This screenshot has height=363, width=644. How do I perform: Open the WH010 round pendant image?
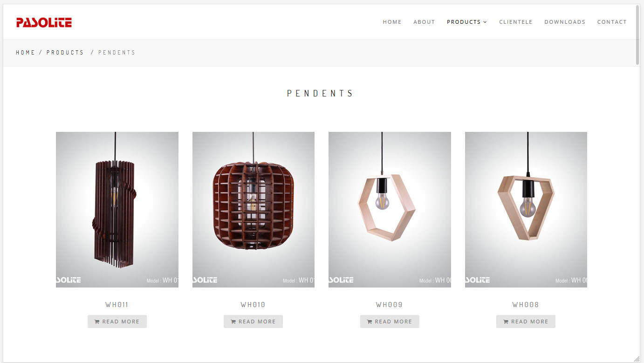pyautogui.click(x=253, y=210)
